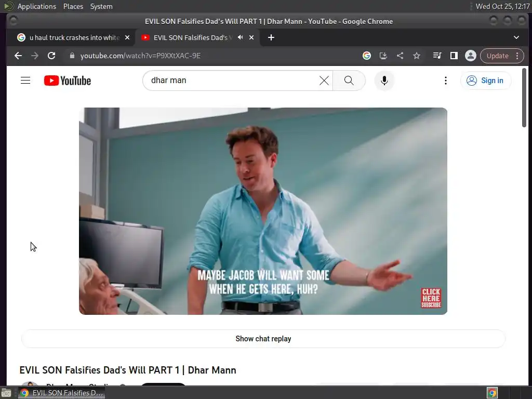Click CLICK HERE SUBSCRIBE overlay in video
The image size is (532, 399).
coord(431,298)
